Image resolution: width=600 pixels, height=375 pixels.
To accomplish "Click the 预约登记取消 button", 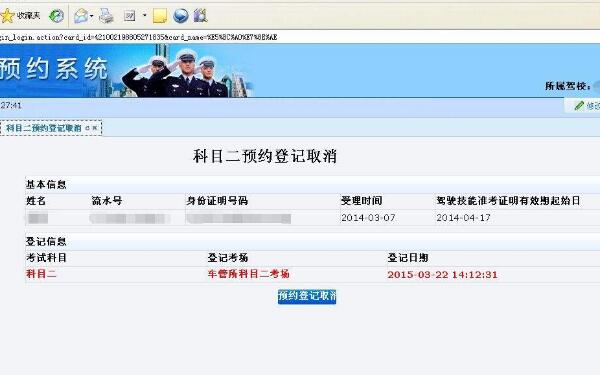I will (307, 297).
